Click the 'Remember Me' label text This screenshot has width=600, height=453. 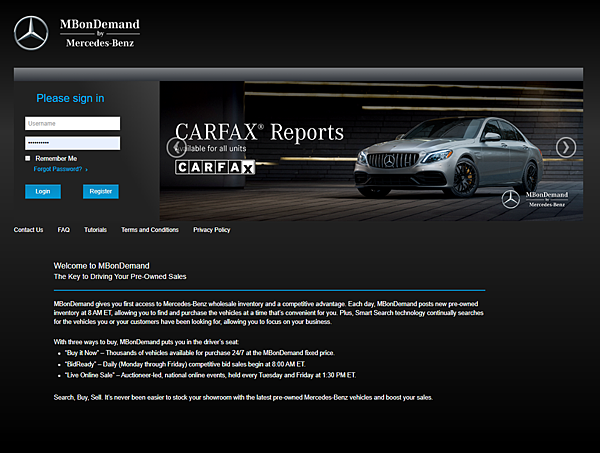[x=56, y=158]
